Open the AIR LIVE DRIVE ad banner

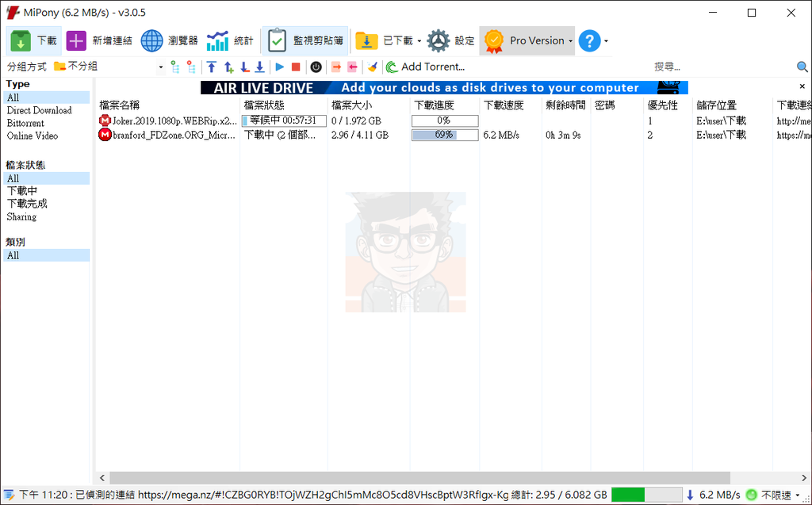click(x=444, y=87)
